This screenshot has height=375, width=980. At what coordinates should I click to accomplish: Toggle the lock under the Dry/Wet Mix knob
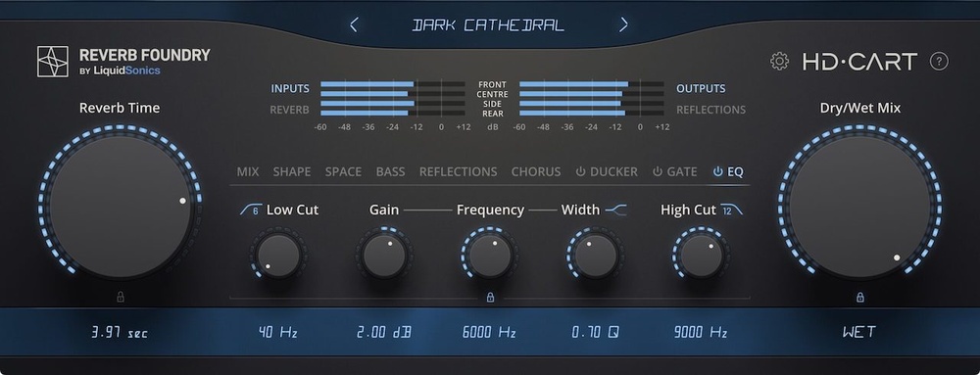tap(860, 298)
